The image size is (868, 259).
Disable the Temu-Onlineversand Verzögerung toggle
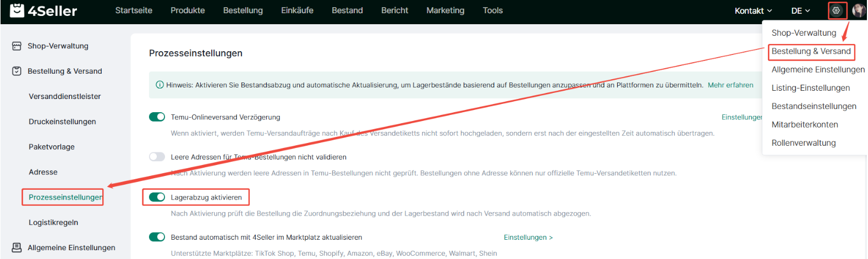coord(157,117)
